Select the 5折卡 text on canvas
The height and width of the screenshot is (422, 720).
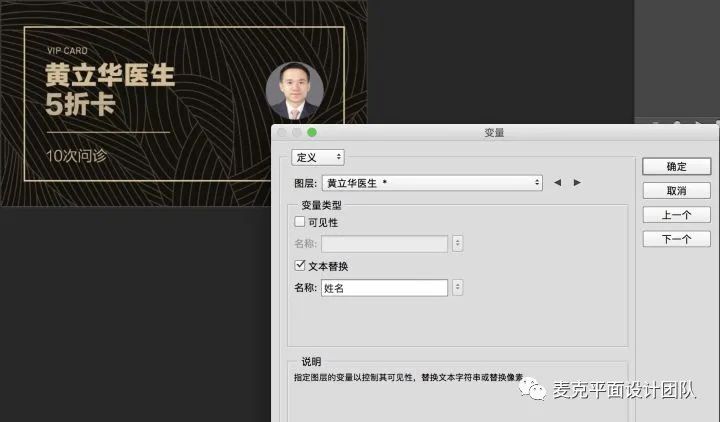click(80, 104)
